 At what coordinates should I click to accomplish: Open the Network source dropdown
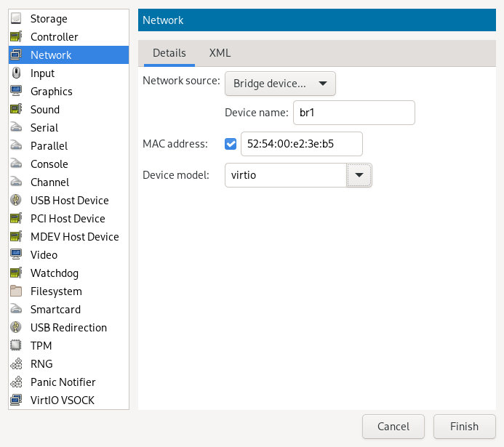[280, 84]
